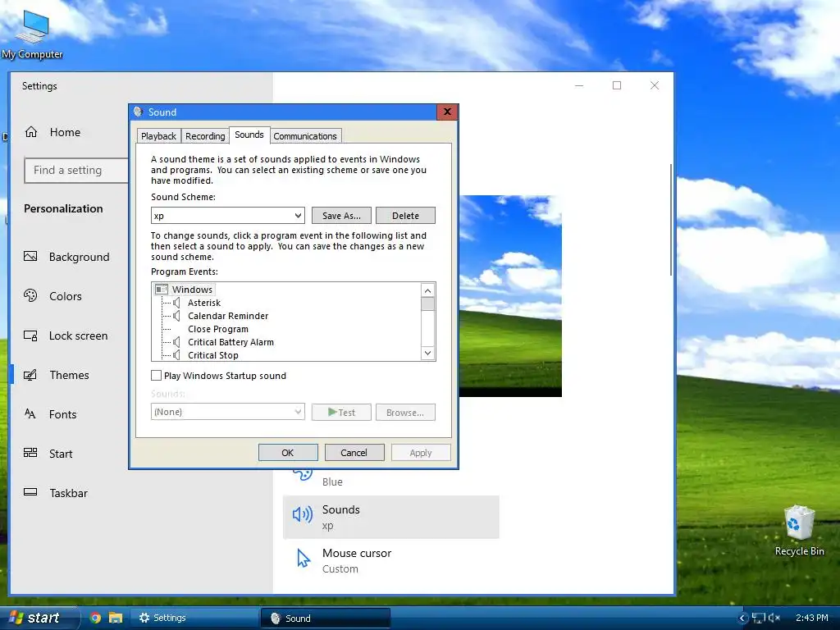Click the Test sound button
This screenshot has width=840, height=630.
coord(341,413)
